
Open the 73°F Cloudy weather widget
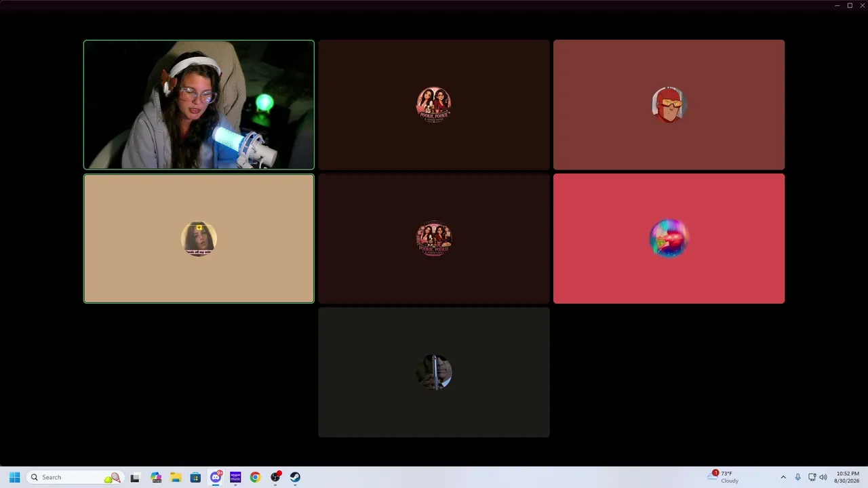click(x=724, y=477)
